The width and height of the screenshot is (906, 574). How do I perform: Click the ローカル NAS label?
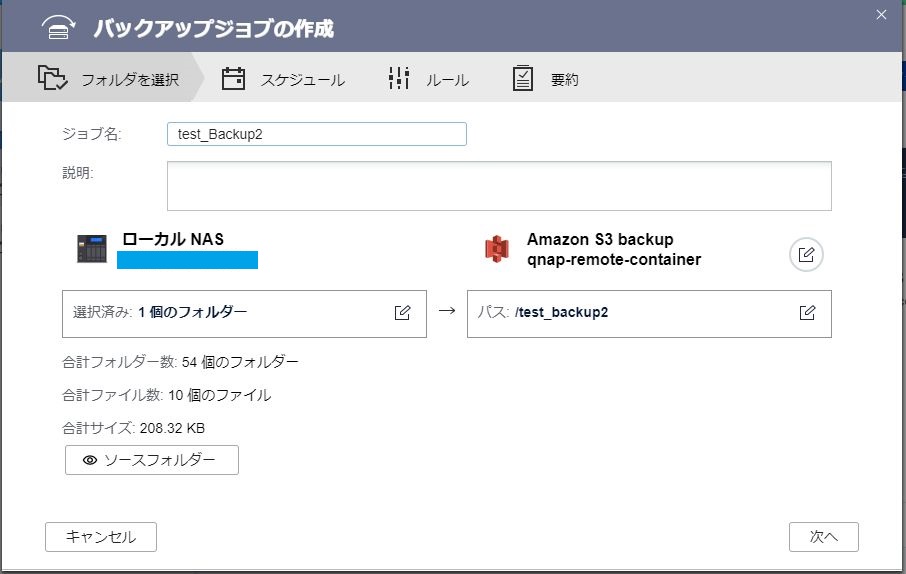coord(173,239)
